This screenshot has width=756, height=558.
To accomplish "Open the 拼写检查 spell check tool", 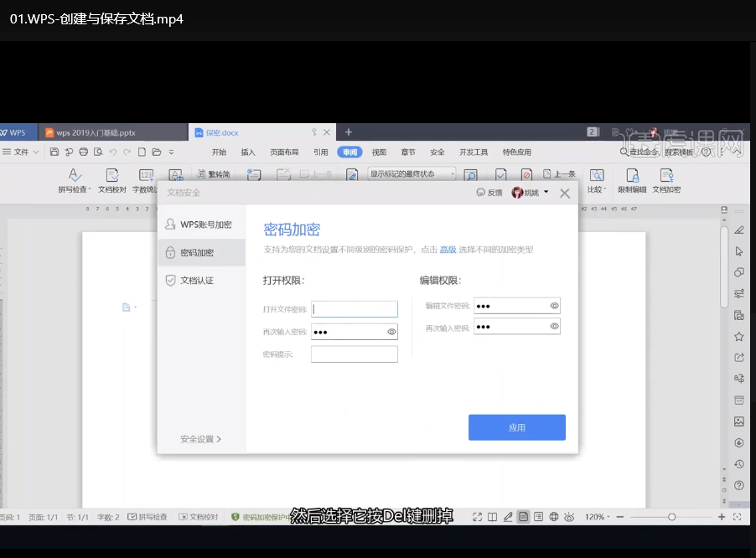I will pos(75,181).
